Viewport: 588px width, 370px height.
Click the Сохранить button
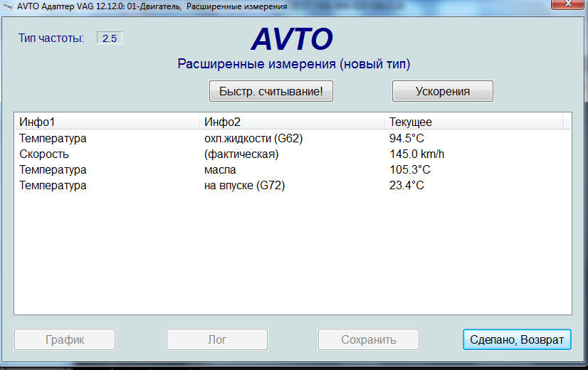(369, 339)
